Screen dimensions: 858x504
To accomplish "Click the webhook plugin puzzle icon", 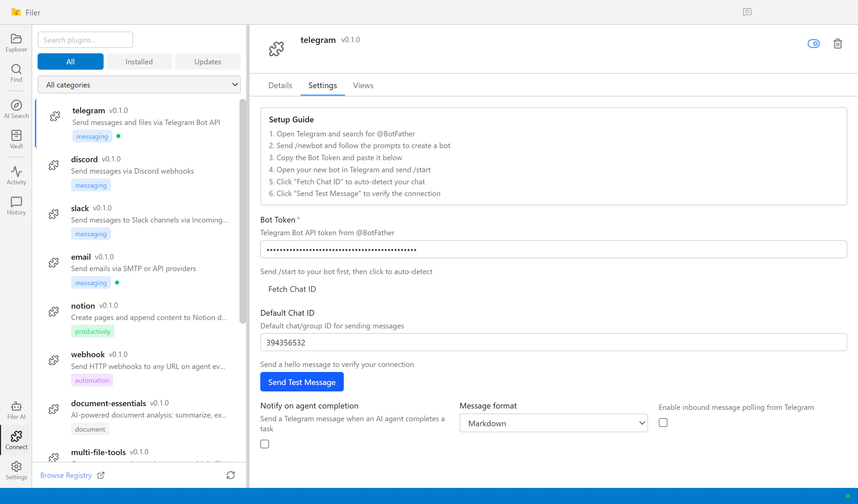I will (x=53, y=360).
